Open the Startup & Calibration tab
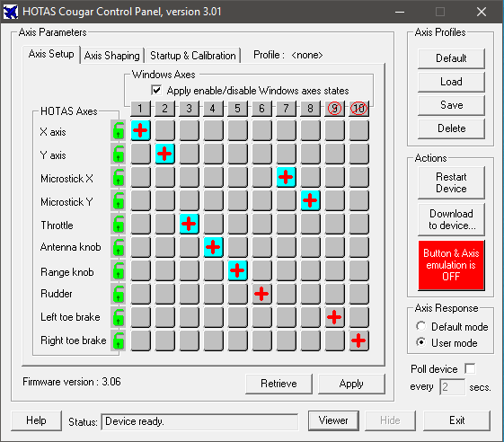Image resolution: width=504 pixels, height=442 pixels. pos(193,56)
